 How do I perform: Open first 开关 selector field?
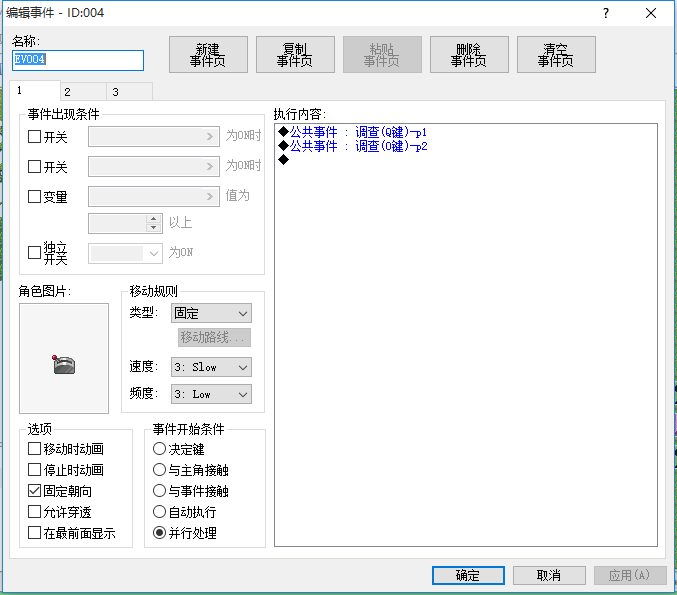coord(154,137)
